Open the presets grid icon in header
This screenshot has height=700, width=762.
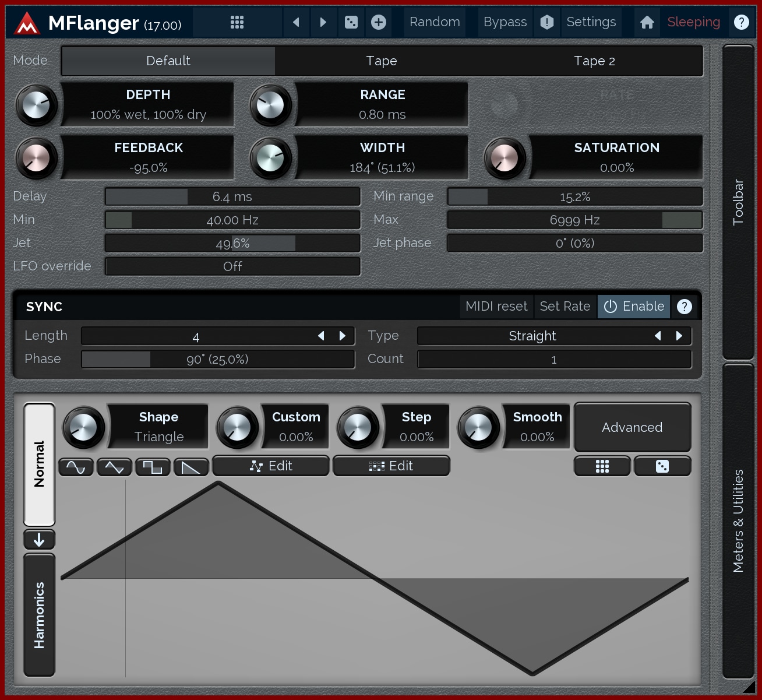point(237,22)
